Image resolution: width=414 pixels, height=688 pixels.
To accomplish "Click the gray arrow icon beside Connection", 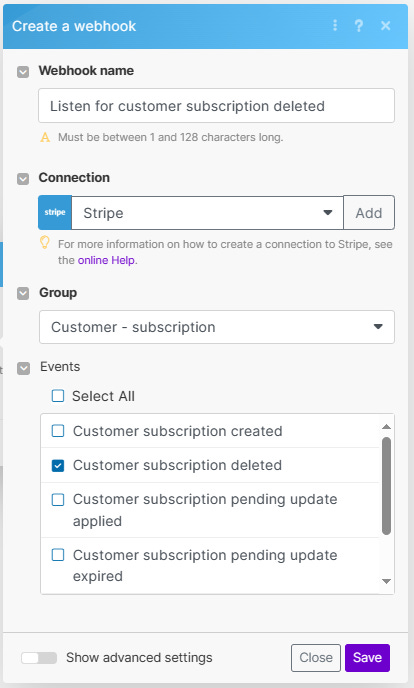I will tap(23, 179).
